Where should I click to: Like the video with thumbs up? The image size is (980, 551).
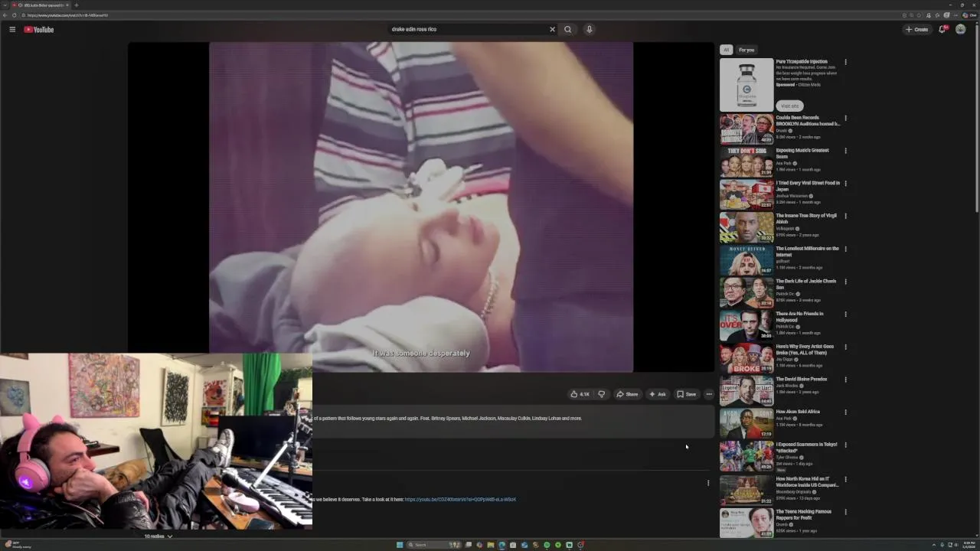point(580,394)
